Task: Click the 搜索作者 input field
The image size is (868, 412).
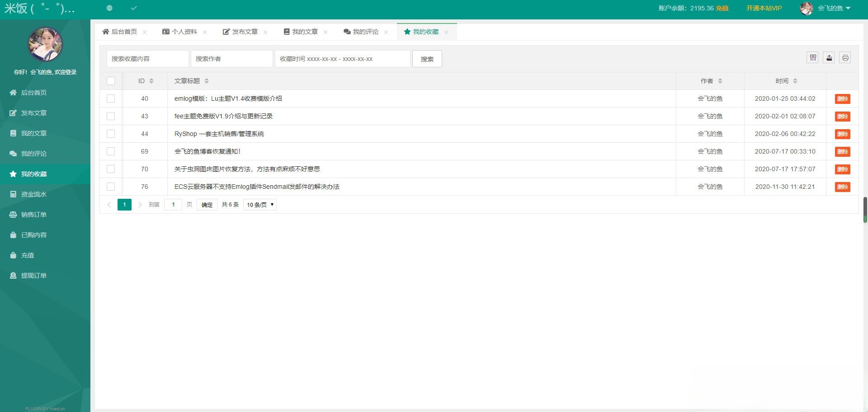Action: (x=232, y=58)
